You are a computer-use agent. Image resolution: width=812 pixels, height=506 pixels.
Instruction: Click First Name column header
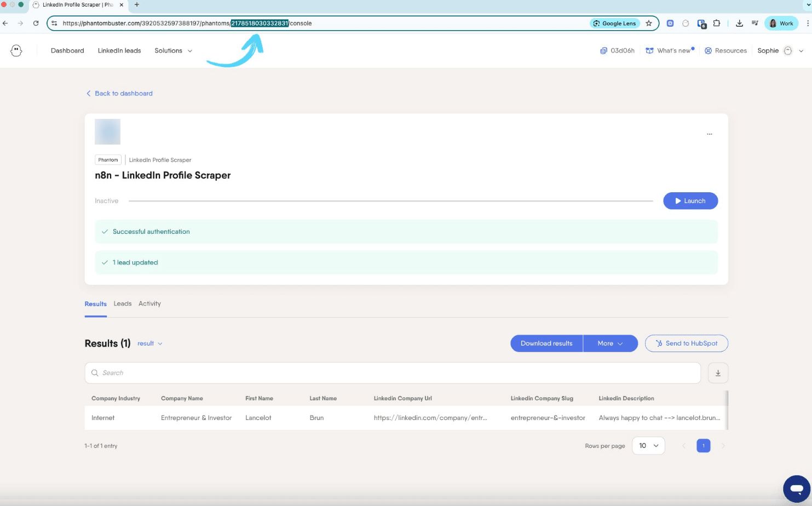click(x=259, y=398)
